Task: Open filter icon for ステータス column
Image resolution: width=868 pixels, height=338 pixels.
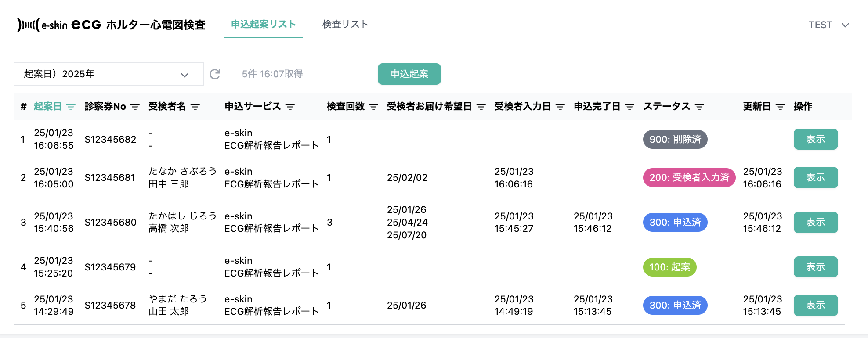Action: click(699, 107)
